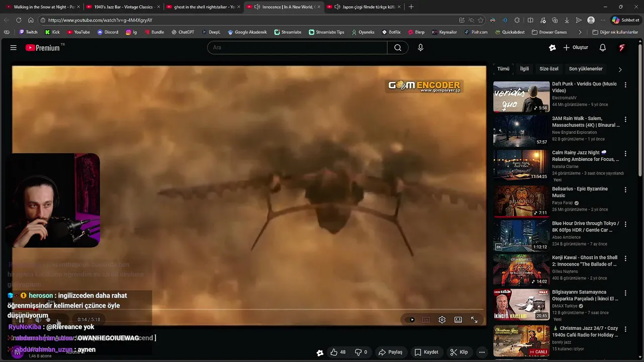
Task: Open the install app icon in address bar
Action: point(462,20)
